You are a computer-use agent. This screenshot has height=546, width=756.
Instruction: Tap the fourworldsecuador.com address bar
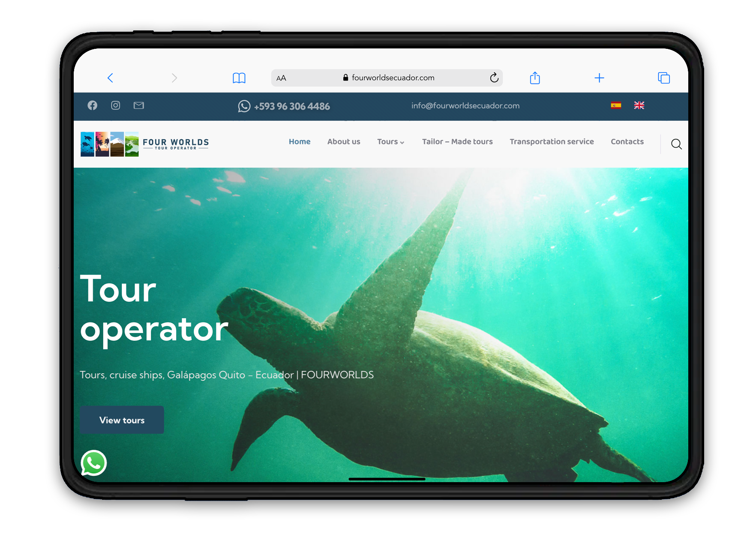[x=393, y=78]
